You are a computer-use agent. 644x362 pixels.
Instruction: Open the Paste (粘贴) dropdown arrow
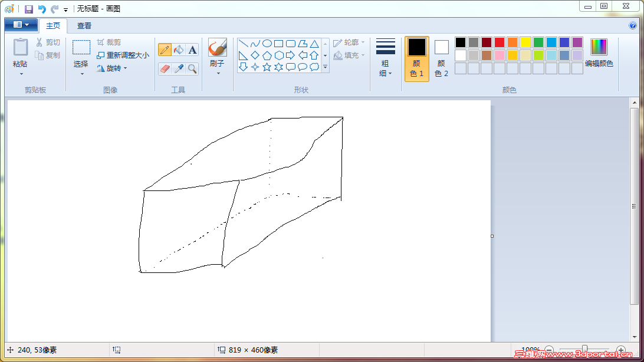coord(21,74)
